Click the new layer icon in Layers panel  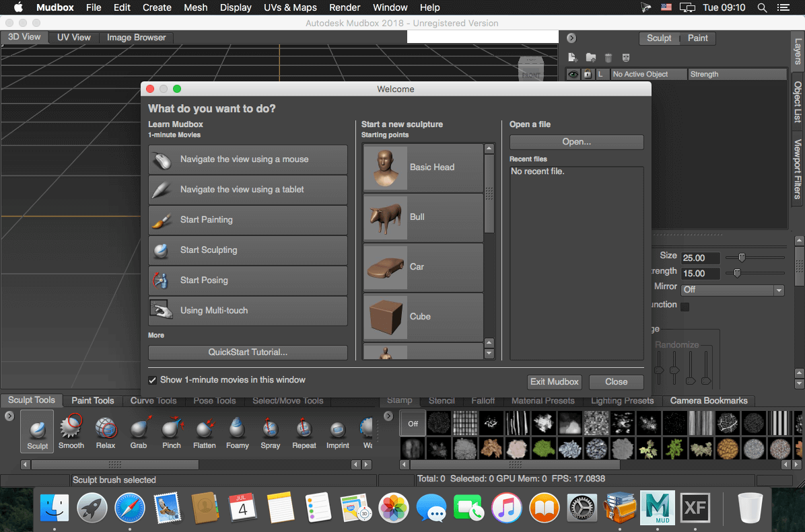click(573, 57)
